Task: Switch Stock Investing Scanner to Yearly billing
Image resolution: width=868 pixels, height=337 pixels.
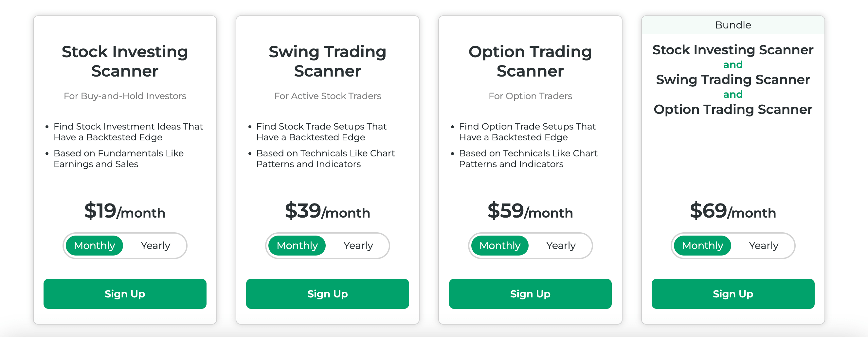Action: pyautogui.click(x=155, y=246)
